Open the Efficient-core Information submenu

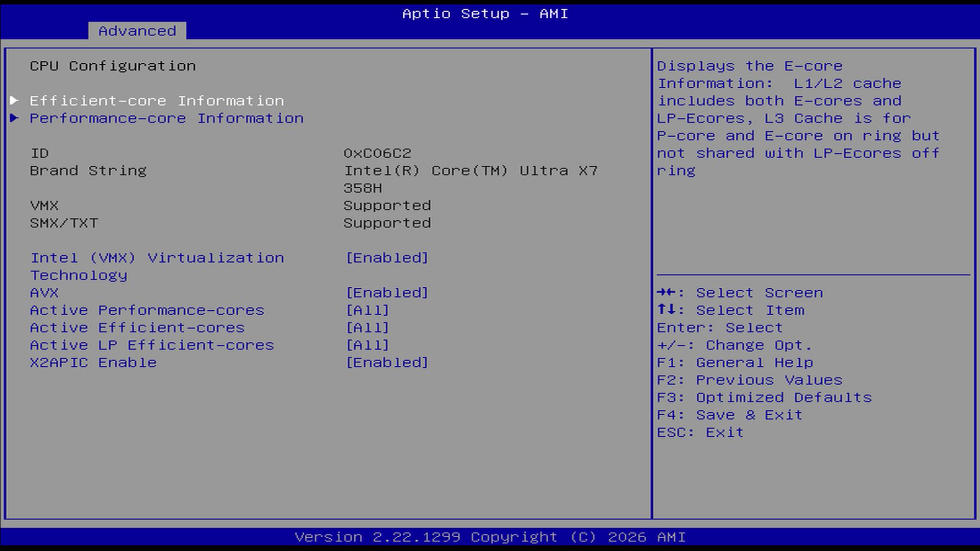pos(157,101)
